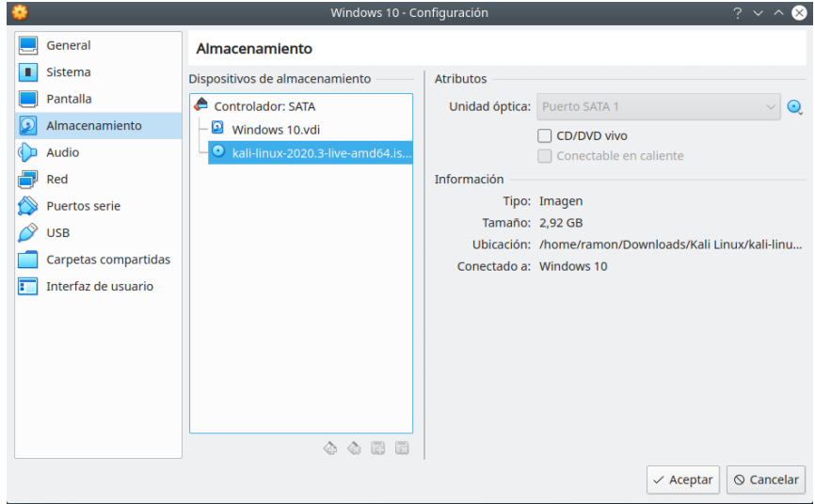815x504 pixels.
Task: Click the add storage controller icon
Action: tap(330, 449)
